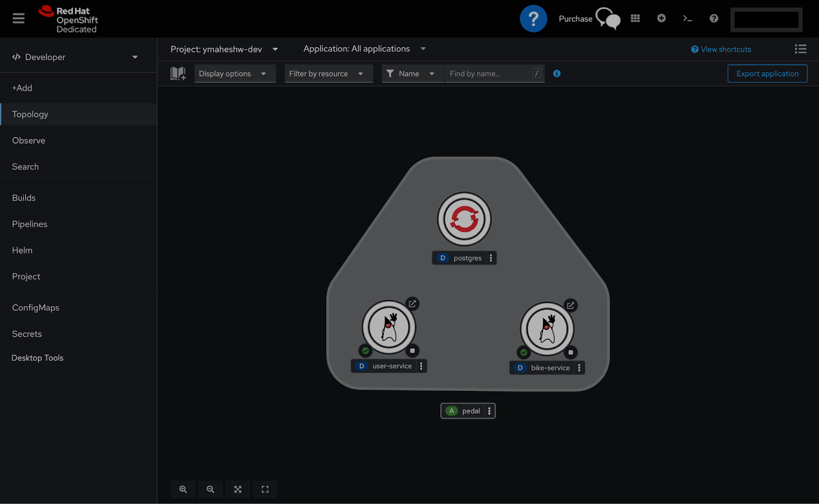Open ConfigMaps in sidebar
819x504 pixels.
78,308
